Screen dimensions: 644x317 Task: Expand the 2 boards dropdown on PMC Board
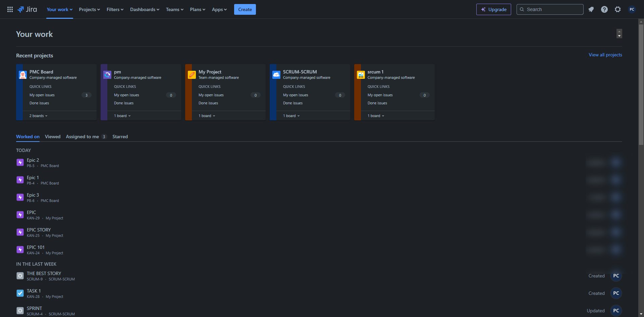pos(39,116)
